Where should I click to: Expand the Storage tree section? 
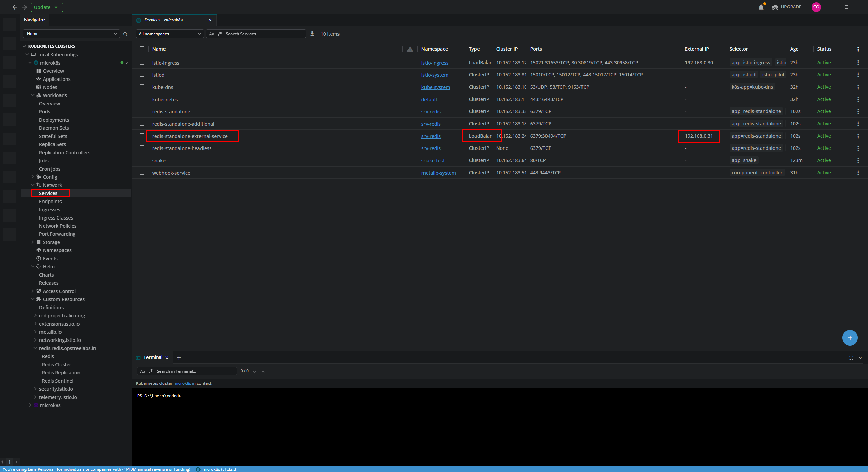click(33, 242)
